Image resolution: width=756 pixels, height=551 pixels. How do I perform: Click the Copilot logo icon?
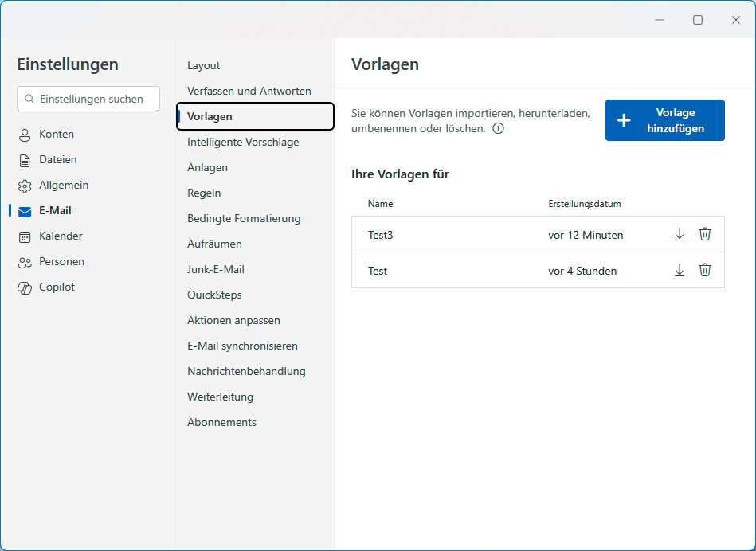click(x=25, y=287)
